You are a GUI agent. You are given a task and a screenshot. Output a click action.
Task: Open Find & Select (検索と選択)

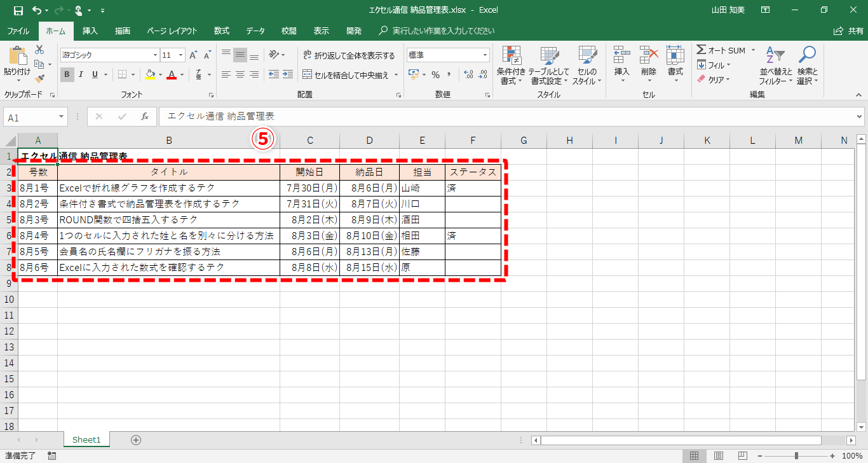tap(807, 66)
